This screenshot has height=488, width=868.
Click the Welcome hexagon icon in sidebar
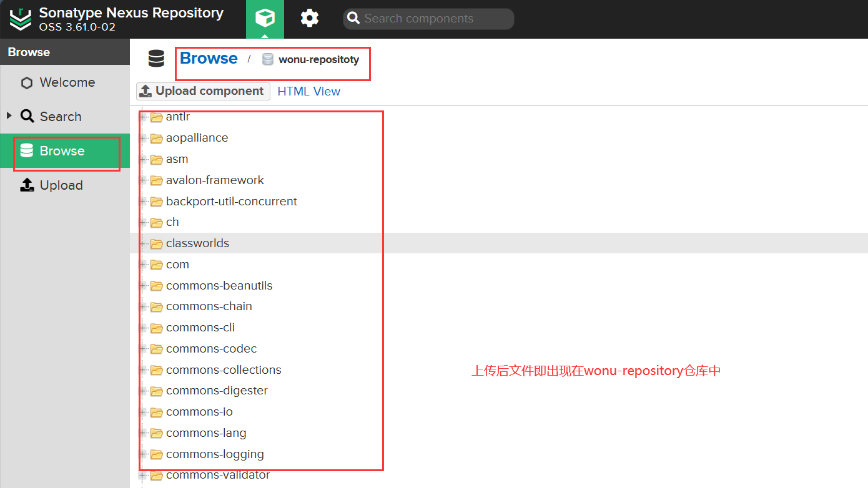click(x=26, y=83)
